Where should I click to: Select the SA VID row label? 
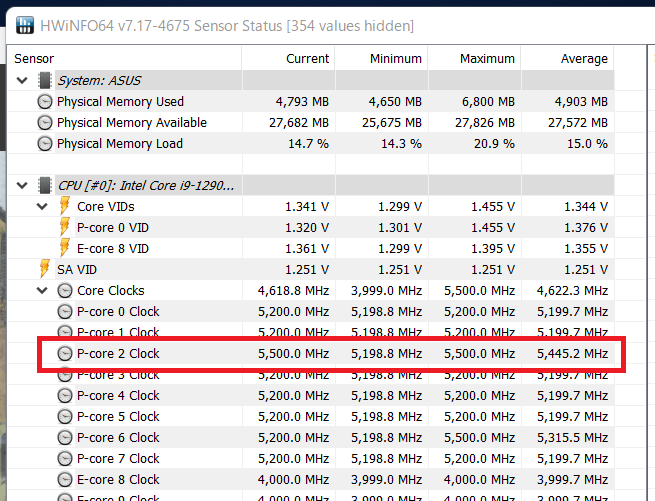(x=77, y=270)
